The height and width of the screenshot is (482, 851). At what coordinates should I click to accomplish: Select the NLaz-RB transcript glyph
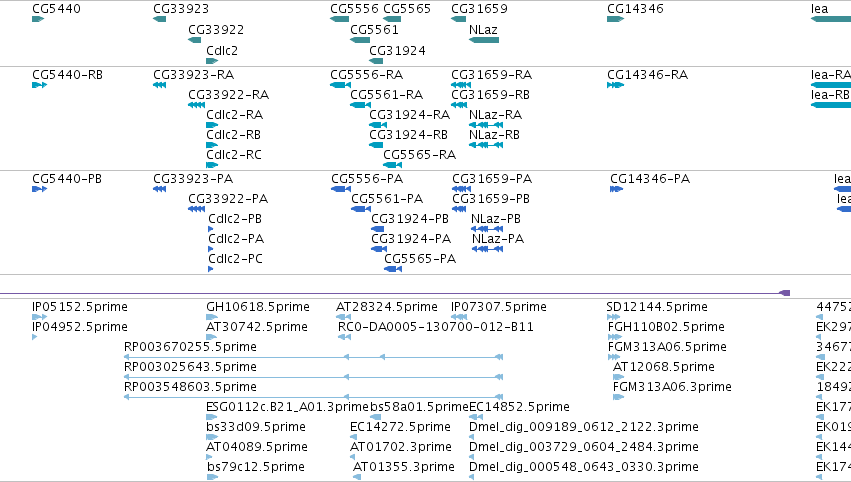486,145
